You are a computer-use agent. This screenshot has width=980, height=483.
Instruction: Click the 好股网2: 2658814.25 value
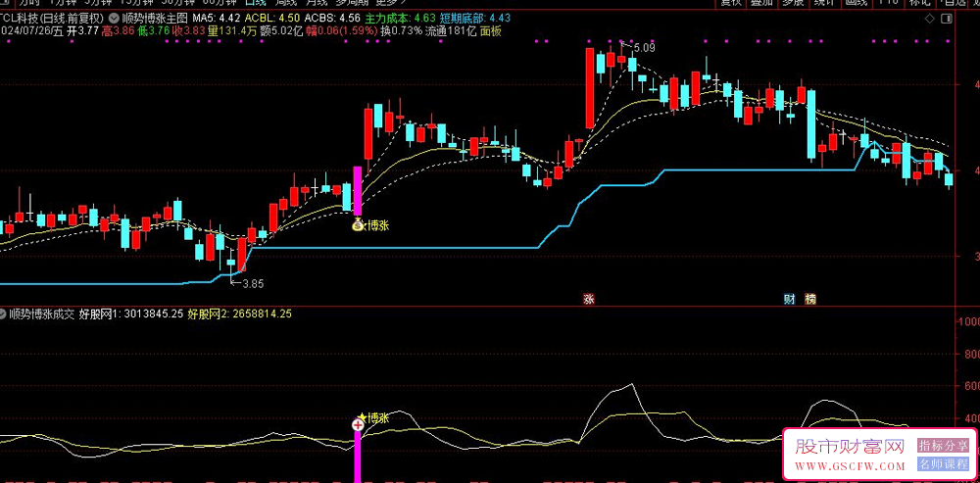click(x=240, y=316)
